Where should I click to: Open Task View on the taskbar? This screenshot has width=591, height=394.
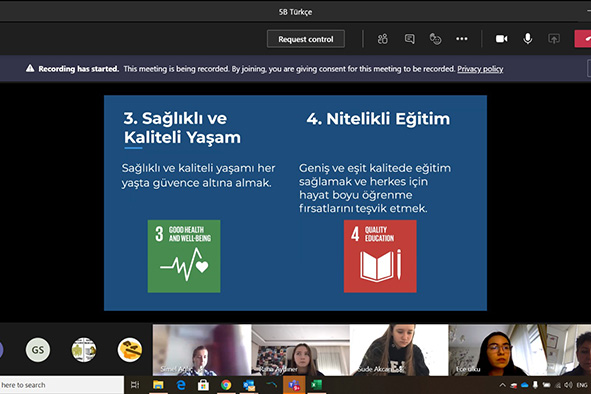[135, 385]
